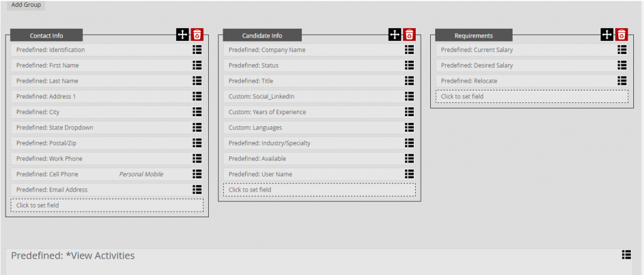Viewport: 644px width, 275px height.
Task: Open list icon for City field
Action: click(x=197, y=112)
